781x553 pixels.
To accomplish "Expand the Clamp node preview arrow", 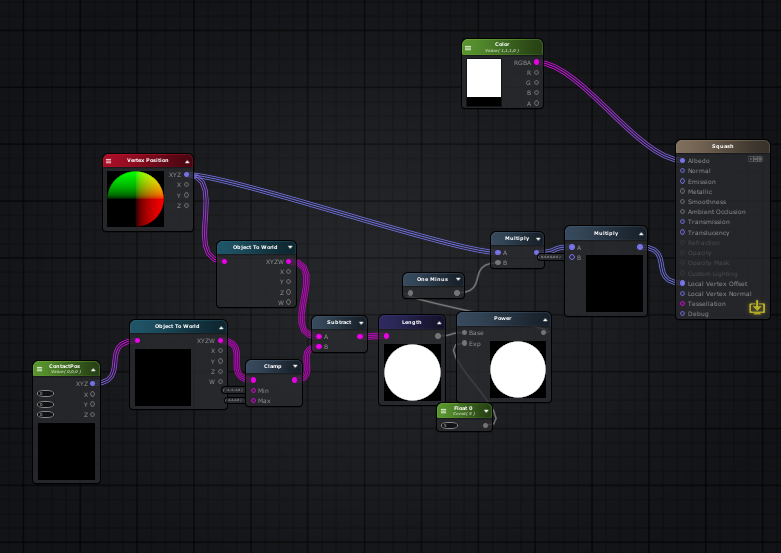I will click(295, 366).
